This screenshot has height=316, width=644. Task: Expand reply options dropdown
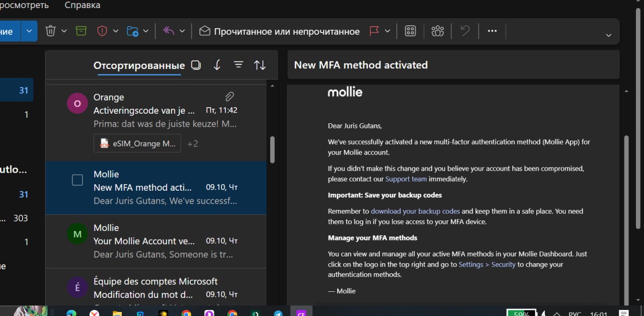coord(182,31)
